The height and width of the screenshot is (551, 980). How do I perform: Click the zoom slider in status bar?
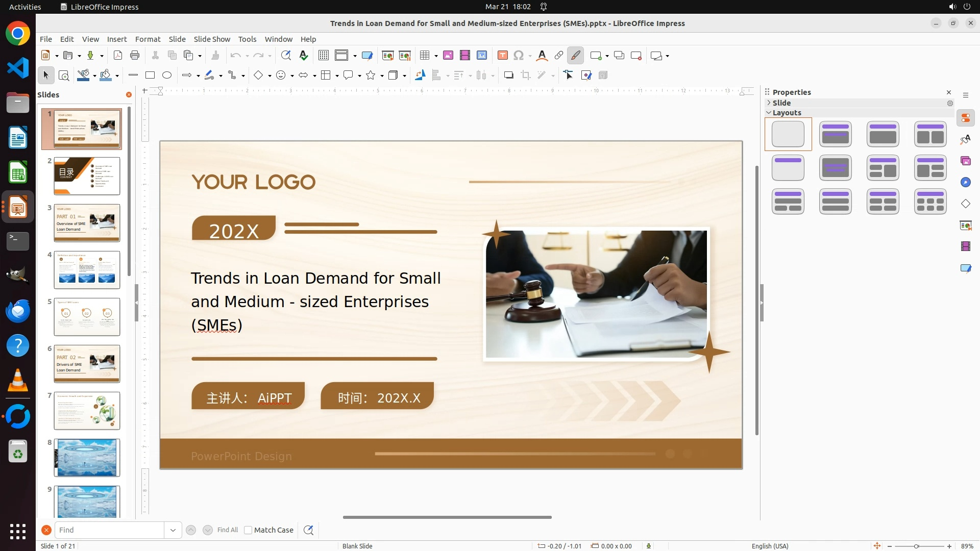[x=917, y=546]
